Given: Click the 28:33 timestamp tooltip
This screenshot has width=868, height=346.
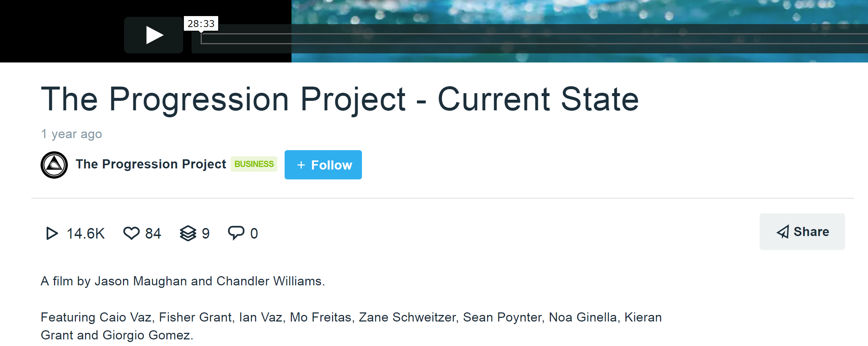Looking at the screenshot, I should click(201, 24).
